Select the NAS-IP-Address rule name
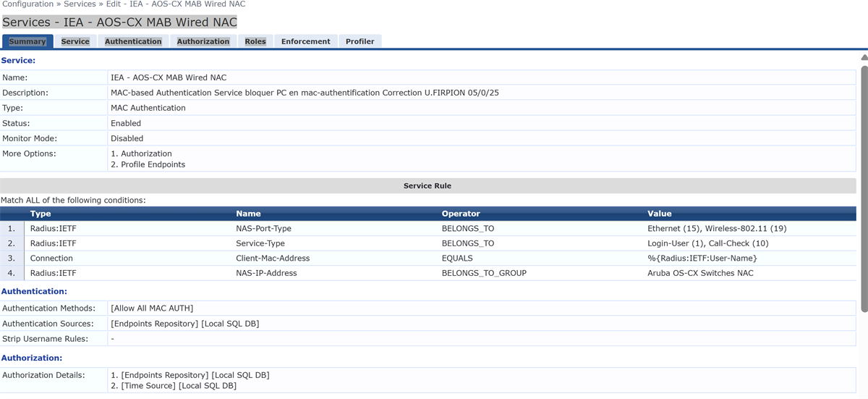The width and height of the screenshot is (868, 399). tap(266, 274)
